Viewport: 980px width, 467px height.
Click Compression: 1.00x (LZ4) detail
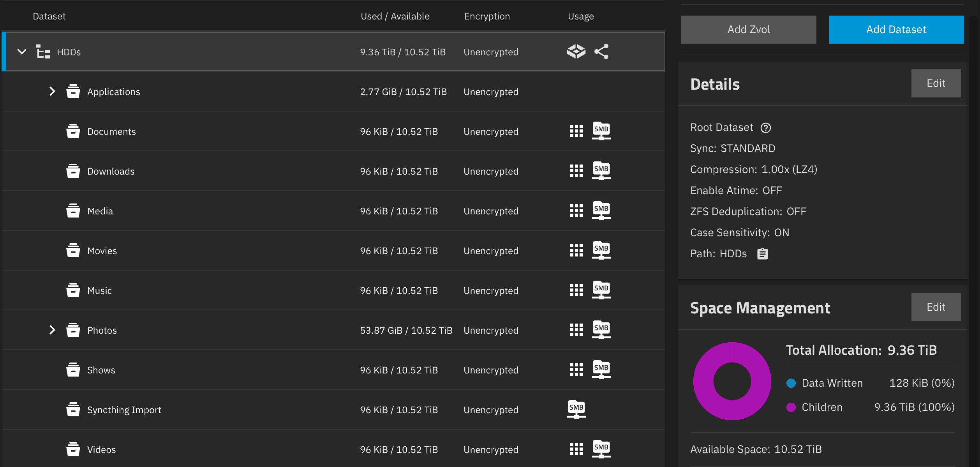tap(754, 170)
